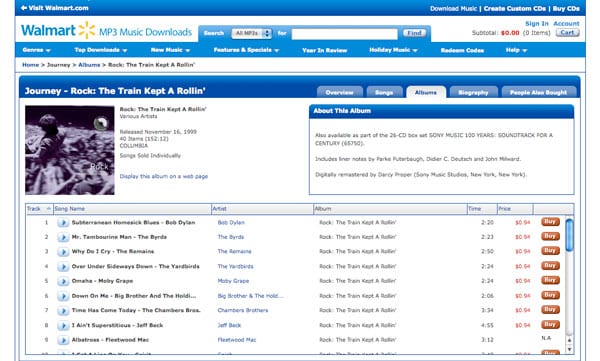Image resolution: width=600 pixels, height=361 pixels.
Task: Go to Home breadcrumb
Action: [31, 65]
